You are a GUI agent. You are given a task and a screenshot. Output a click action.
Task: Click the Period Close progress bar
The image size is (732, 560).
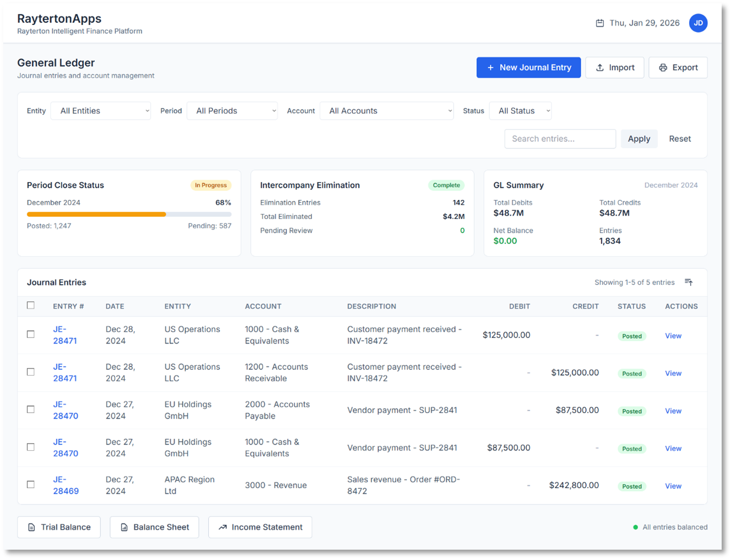129,214
